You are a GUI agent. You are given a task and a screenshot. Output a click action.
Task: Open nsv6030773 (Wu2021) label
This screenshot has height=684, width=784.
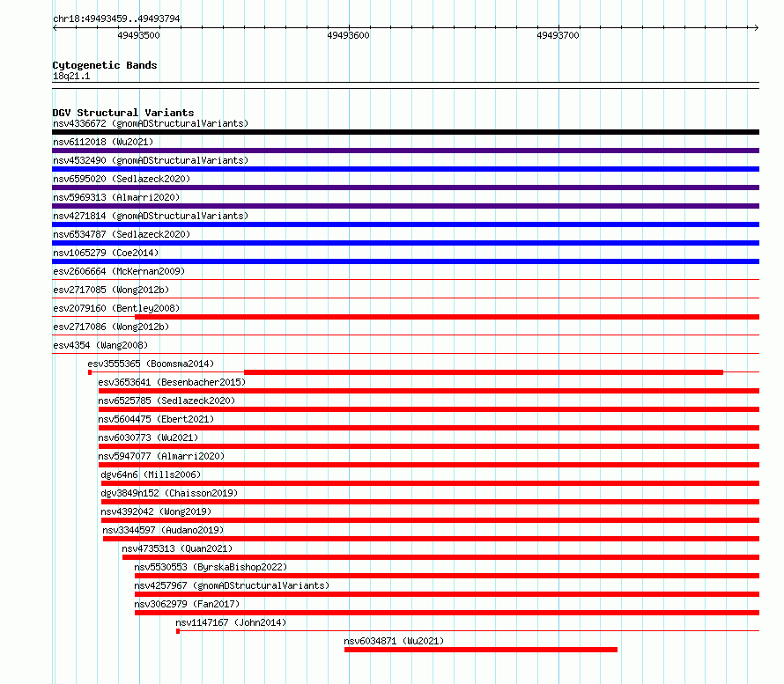tap(148, 438)
